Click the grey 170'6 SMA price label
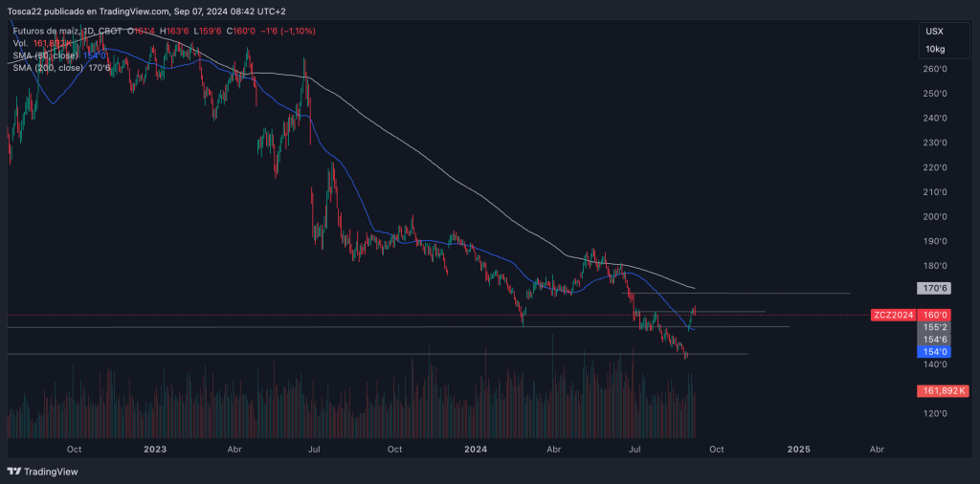The width and height of the screenshot is (980, 484). [934, 288]
